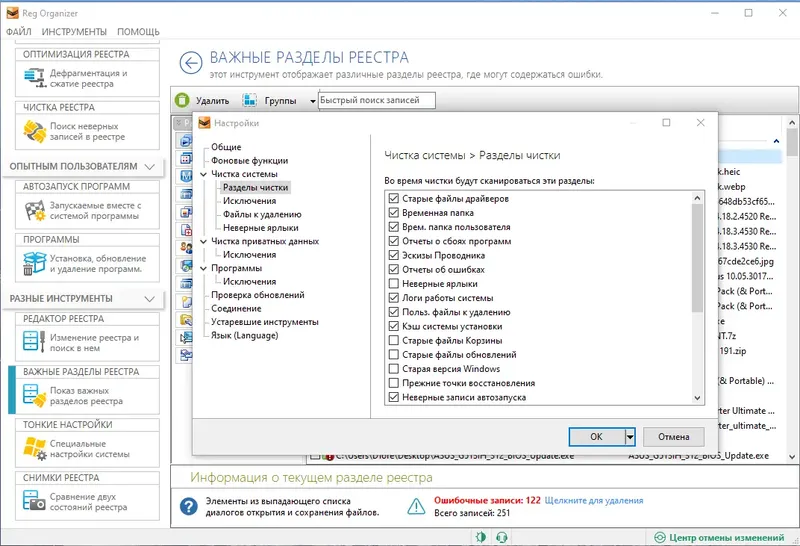Click the headset support icon in status bar
800x546 pixels.
point(502,537)
